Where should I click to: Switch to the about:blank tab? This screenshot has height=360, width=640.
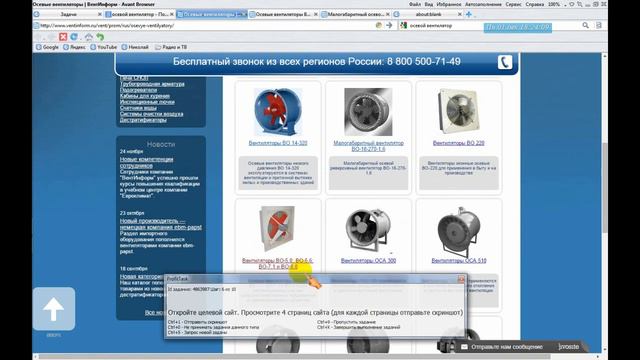[428, 14]
